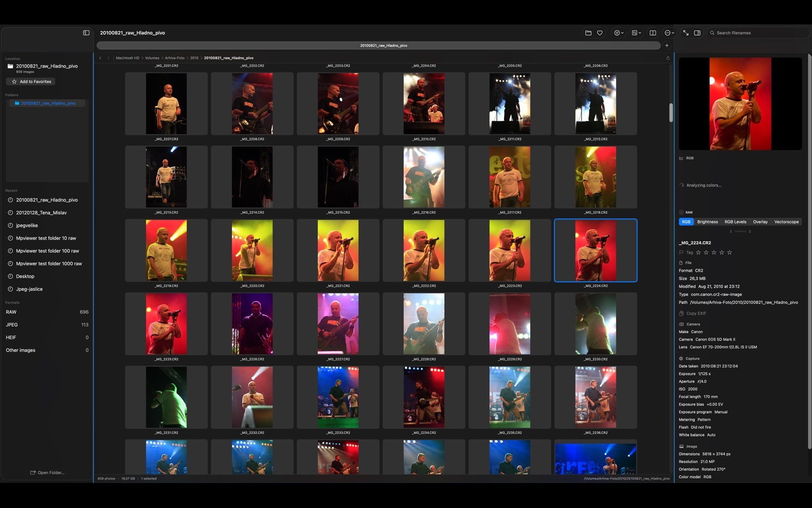Click Open Folder… button in sidebar

tap(47, 473)
